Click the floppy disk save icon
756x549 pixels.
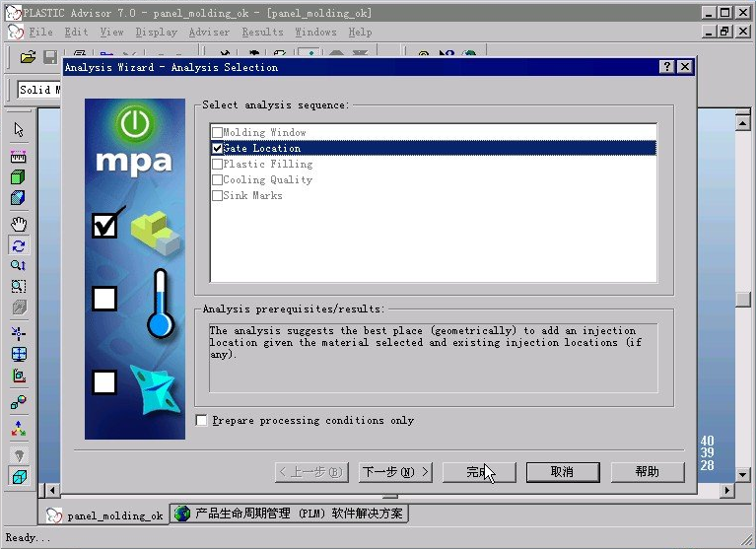coord(50,57)
